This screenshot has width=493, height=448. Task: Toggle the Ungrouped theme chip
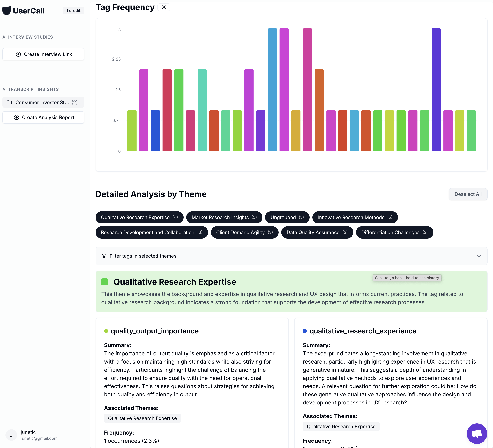tap(287, 217)
